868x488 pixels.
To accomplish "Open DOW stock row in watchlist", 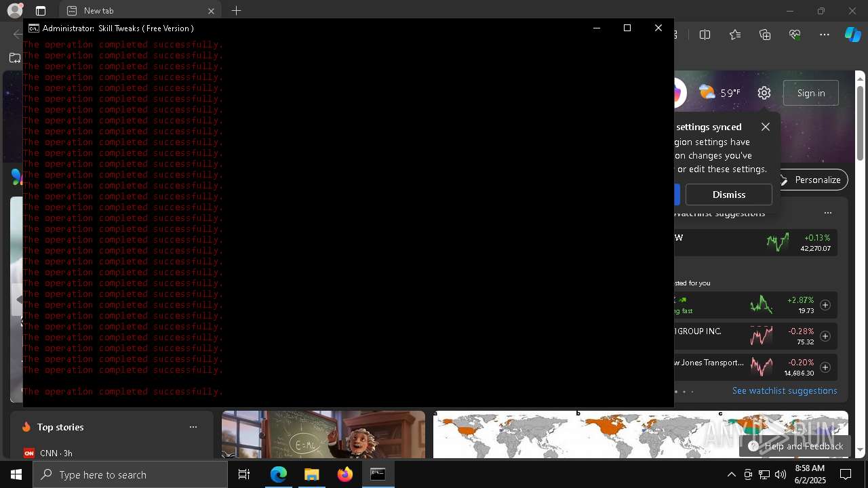I will pos(755,243).
